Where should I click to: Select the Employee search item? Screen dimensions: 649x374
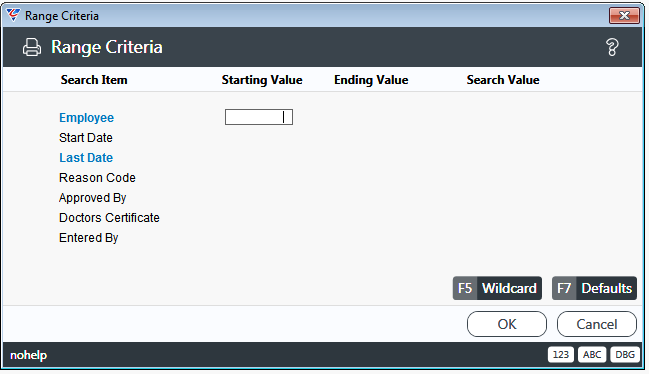pyautogui.click(x=87, y=117)
